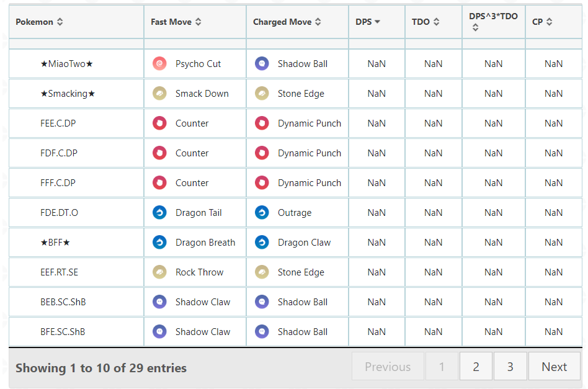588x389 pixels.
Task: Click the Dragon type icon beside Dragon Tail
Action: pyautogui.click(x=159, y=212)
